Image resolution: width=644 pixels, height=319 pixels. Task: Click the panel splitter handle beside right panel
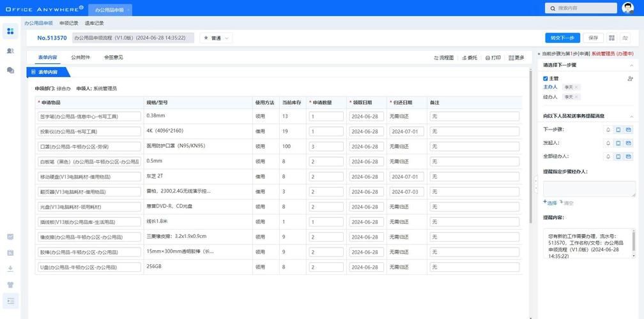tap(535, 184)
